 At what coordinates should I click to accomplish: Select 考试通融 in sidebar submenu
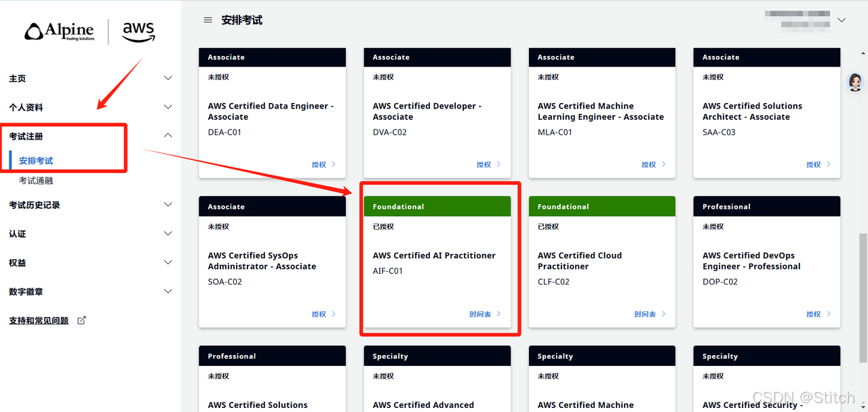(x=36, y=181)
